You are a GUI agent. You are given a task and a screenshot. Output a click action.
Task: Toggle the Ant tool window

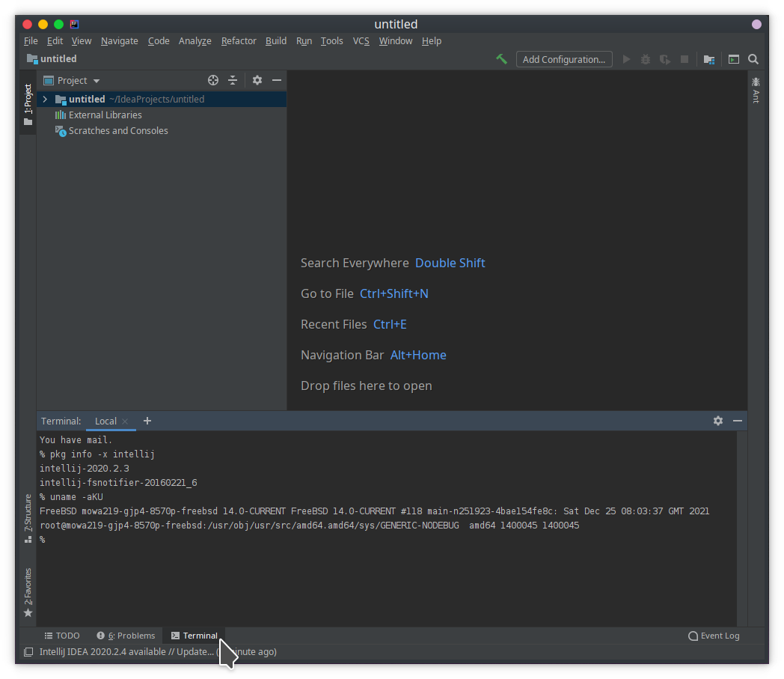coord(756,90)
